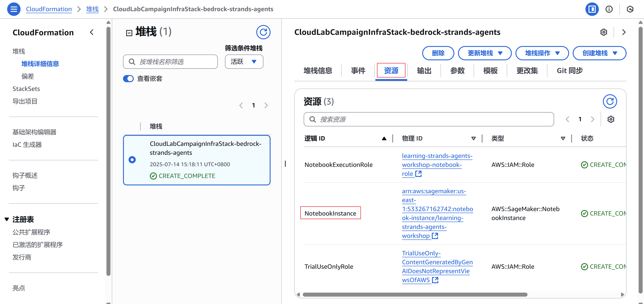Select the CloudLabCampaignInfraStack radio button

point(132,160)
